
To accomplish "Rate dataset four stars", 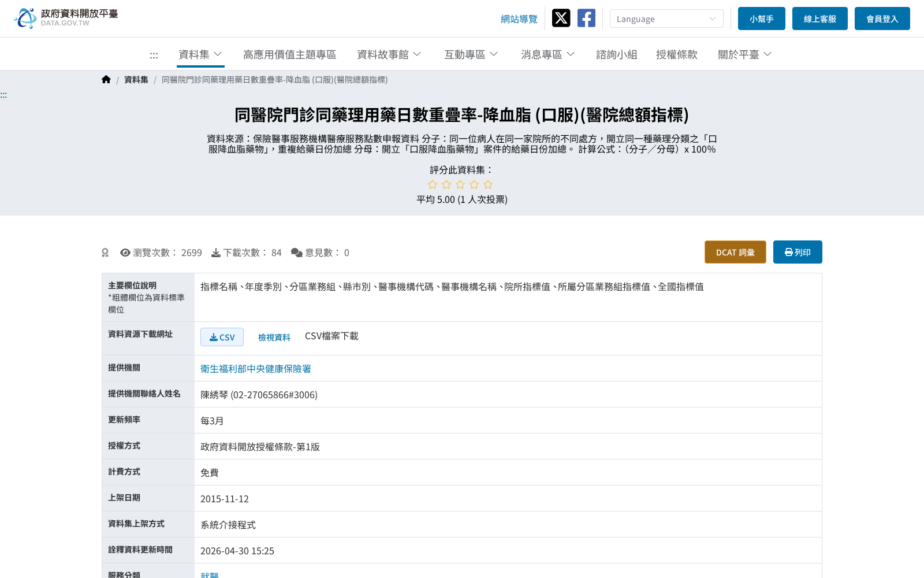I will (x=474, y=184).
